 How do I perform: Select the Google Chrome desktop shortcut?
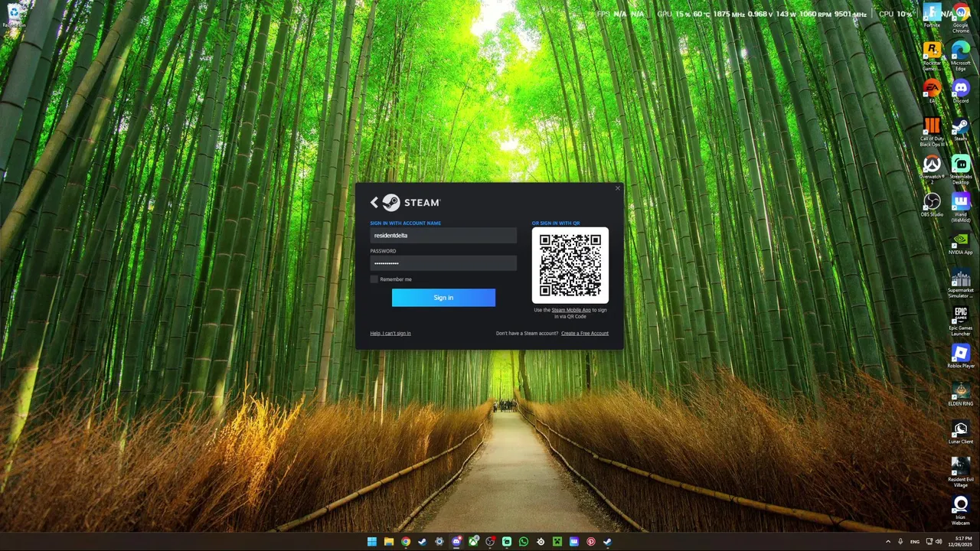click(960, 18)
